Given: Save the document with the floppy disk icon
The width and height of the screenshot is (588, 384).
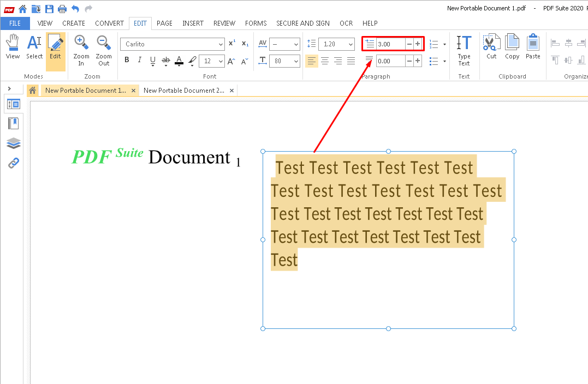Looking at the screenshot, I should [x=49, y=9].
